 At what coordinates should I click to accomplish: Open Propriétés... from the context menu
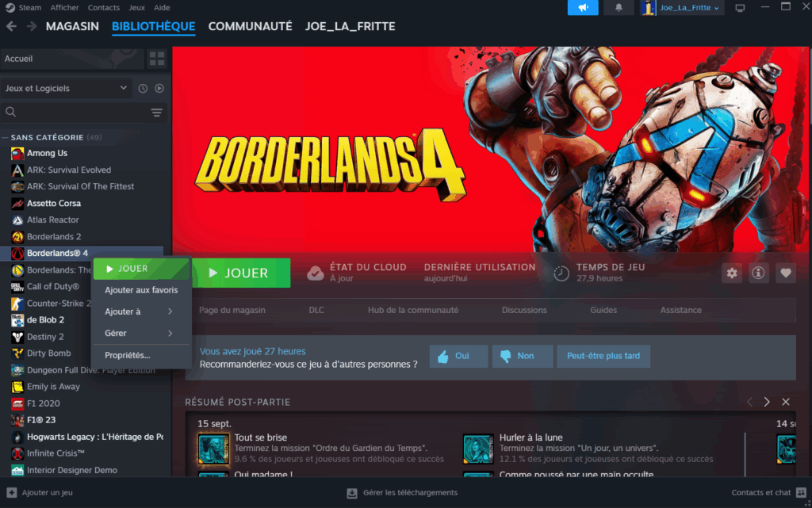tap(141, 355)
